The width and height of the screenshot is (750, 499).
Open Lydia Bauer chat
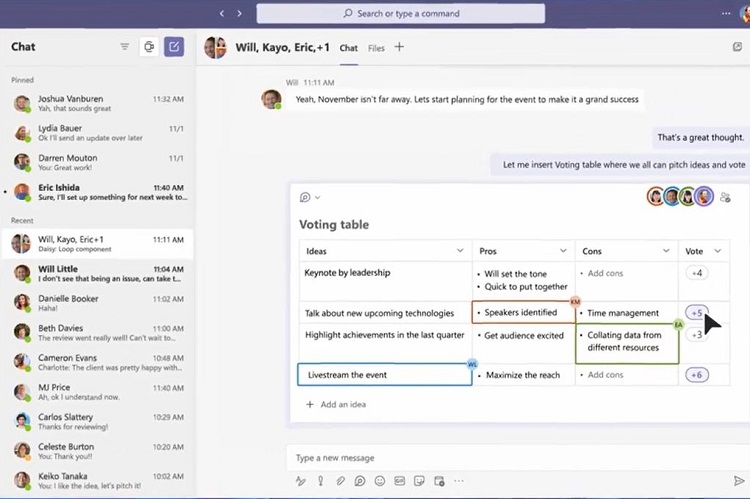(98, 133)
